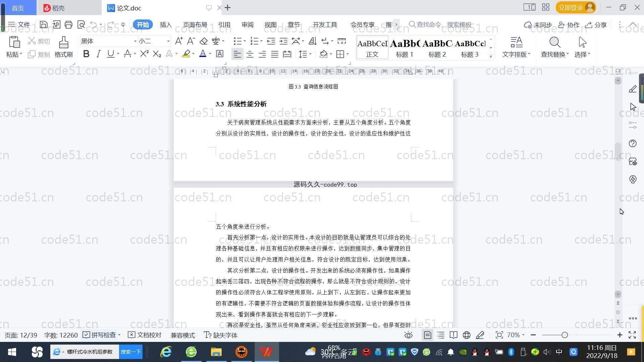
Task: Center align the text
Action: coord(250,54)
